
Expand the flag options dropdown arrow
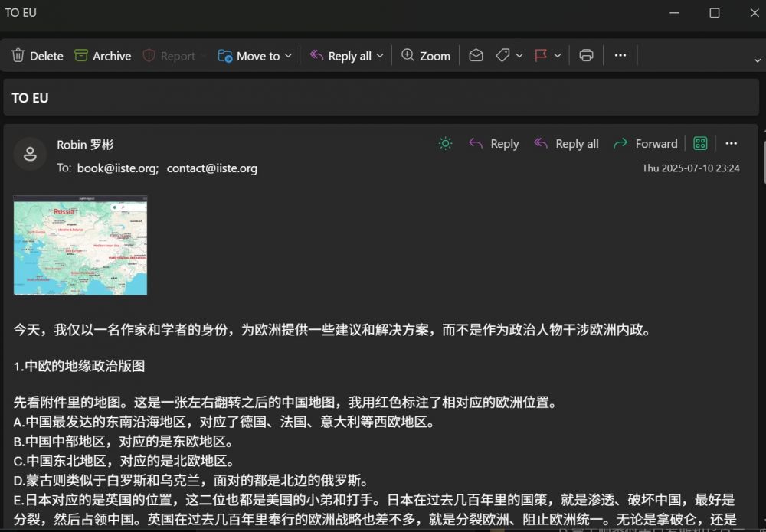[x=558, y=56]
